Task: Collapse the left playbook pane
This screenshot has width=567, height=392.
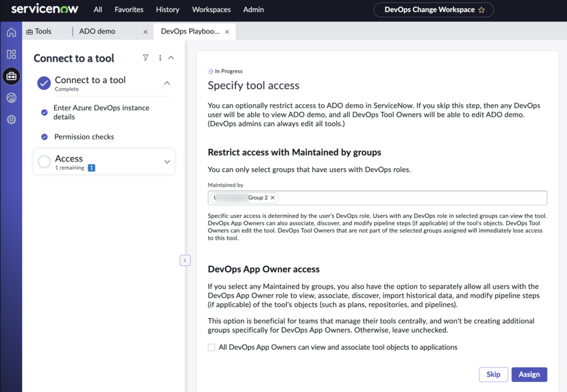Action: 185,260
